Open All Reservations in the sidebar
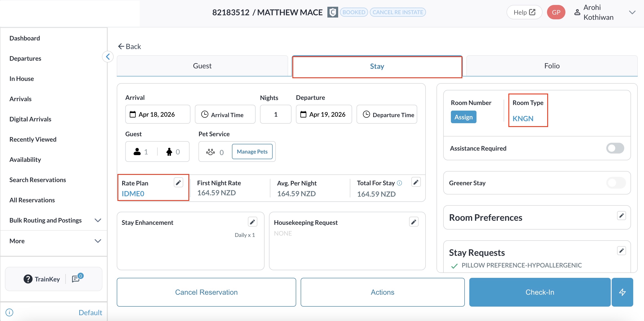Screen dimensions: 644x321 (x=32, y=200)
